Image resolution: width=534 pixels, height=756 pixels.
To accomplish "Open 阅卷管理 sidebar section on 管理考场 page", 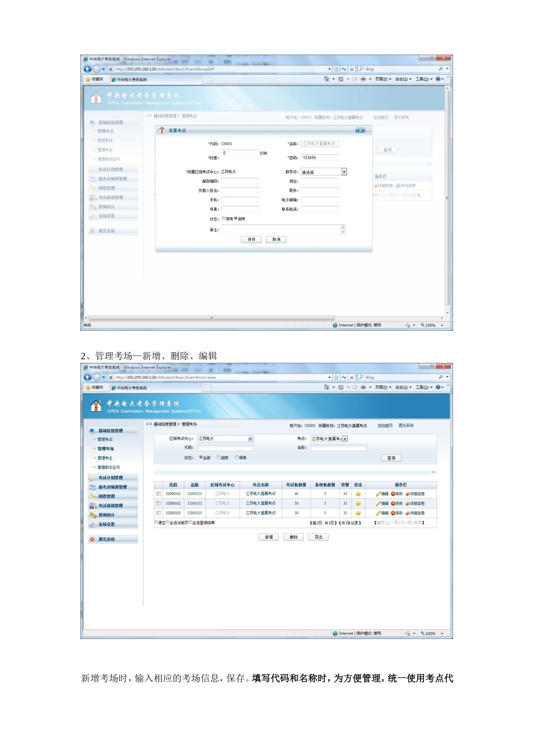I will tap(113, 497).
